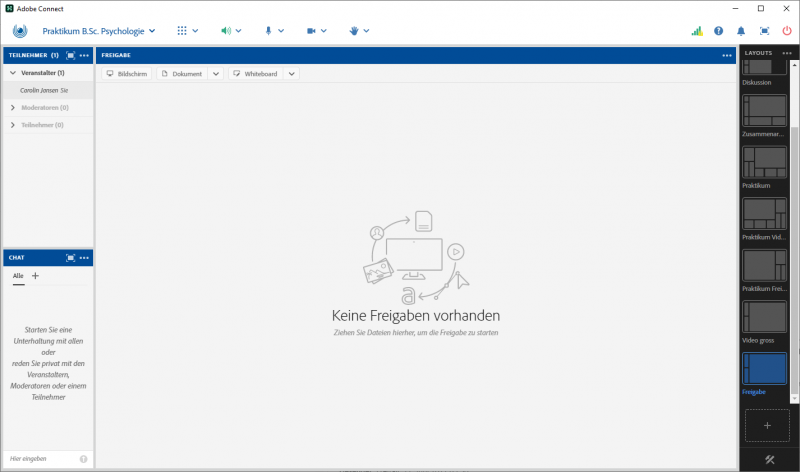Click the Dokument share button

(x=182, y=74)
